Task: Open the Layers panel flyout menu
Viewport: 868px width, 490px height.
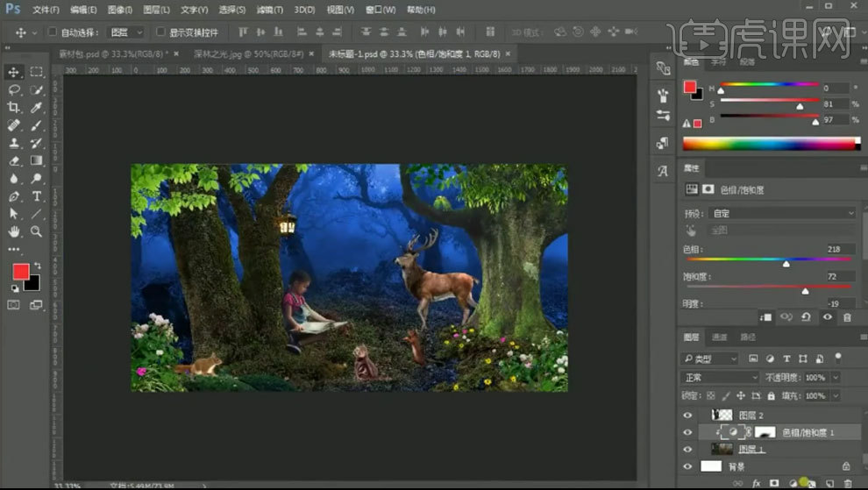Action: pos(864,337)
